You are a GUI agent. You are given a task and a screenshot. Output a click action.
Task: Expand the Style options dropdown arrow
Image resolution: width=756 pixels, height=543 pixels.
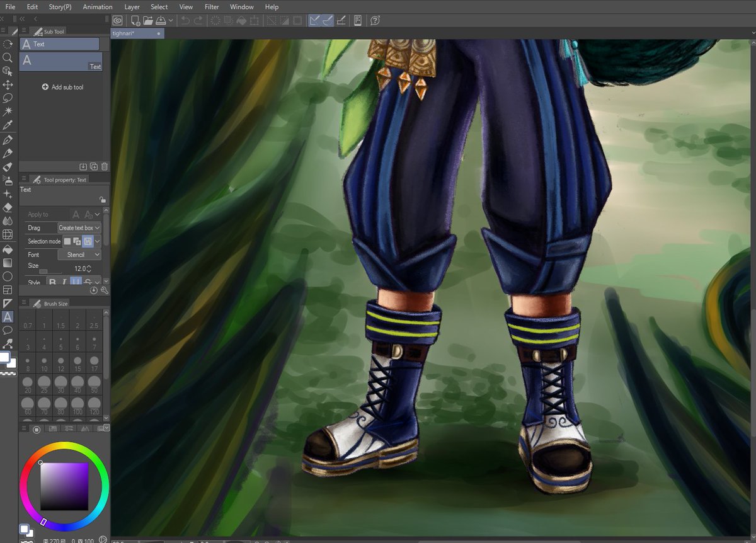pos(97,282)
